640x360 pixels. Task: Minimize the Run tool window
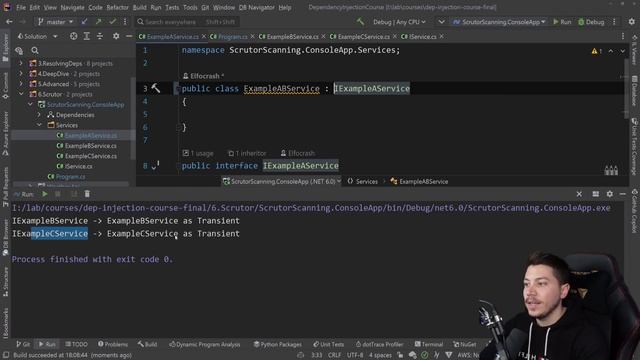pyautogui.click(x=622, y=194)
